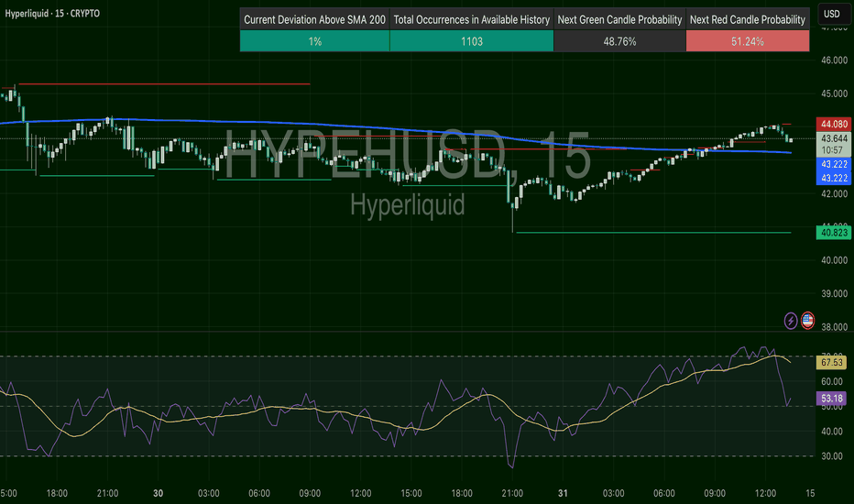Click the US flag economic event icon
The width and height of the screenshot is (854, 504).
click(x=807, y=321)
